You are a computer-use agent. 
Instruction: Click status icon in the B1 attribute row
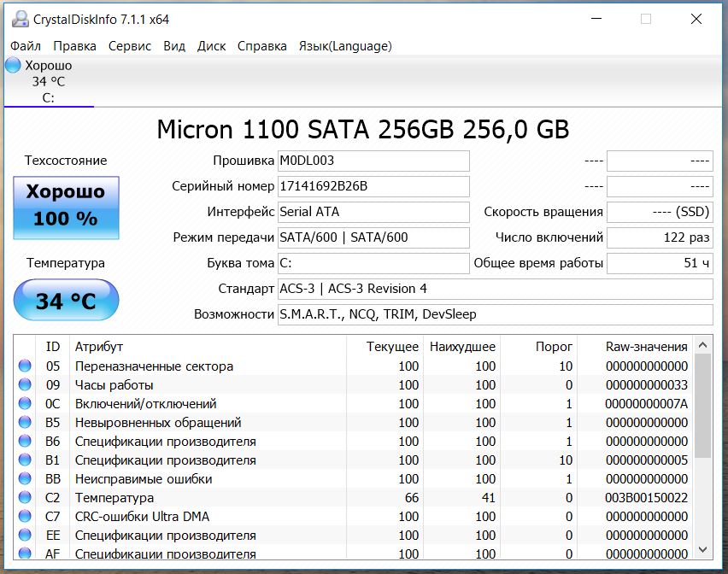coord(25,460)
